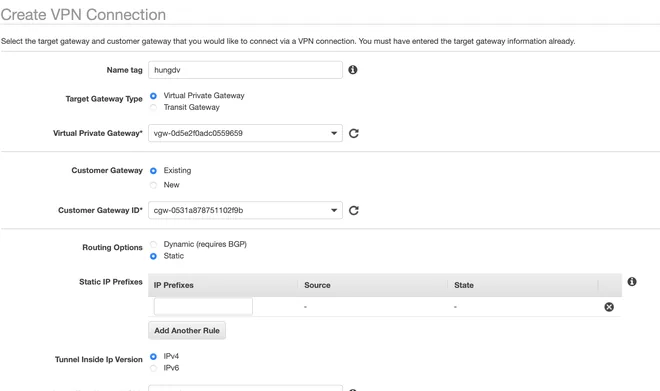Select Static routing option
The height and width of the screenshot is (391, 660).
click(x=154, y=256)
